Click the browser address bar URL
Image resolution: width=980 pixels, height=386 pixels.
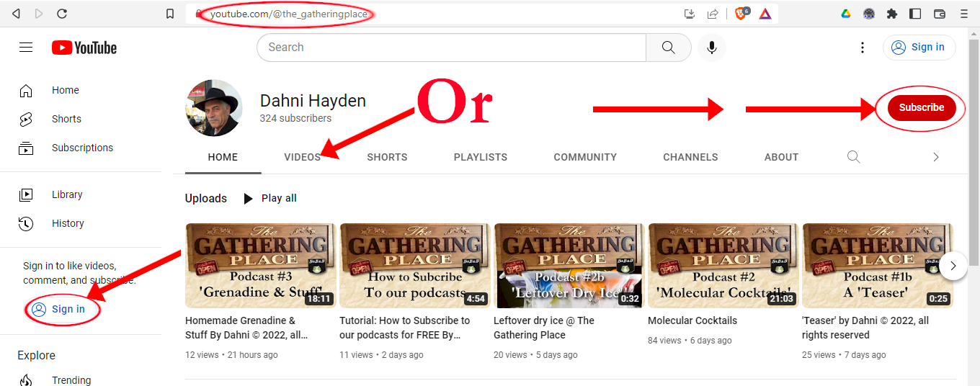point(289,14)
